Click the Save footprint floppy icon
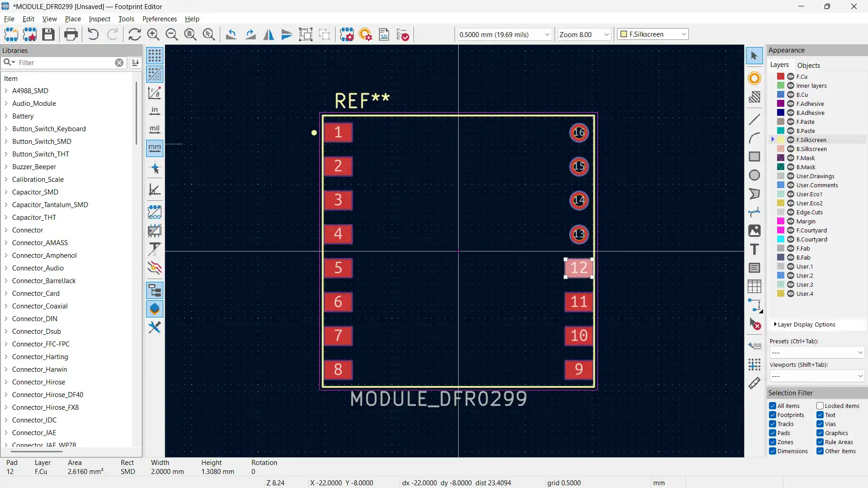The height and width of the screenshot is (488, 868). click(x=48, y=34)
